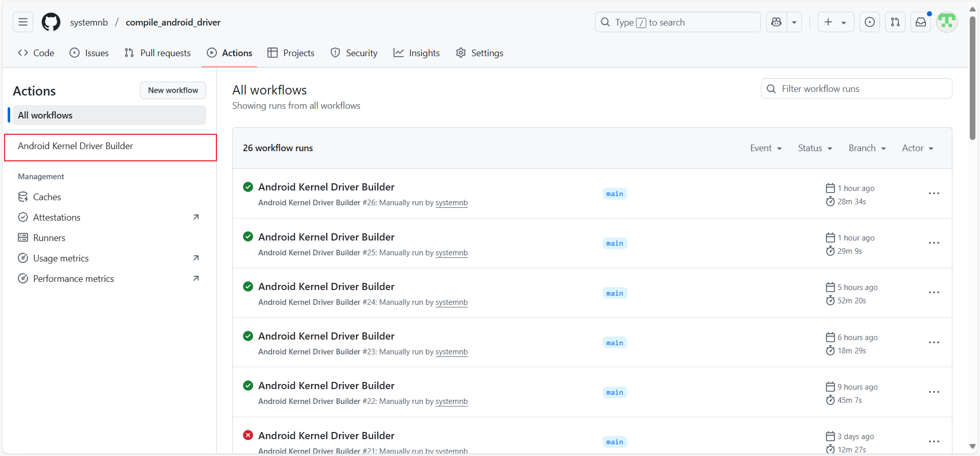
Task: Open the pull requests header icon
Action: click(x=895, y=22)
